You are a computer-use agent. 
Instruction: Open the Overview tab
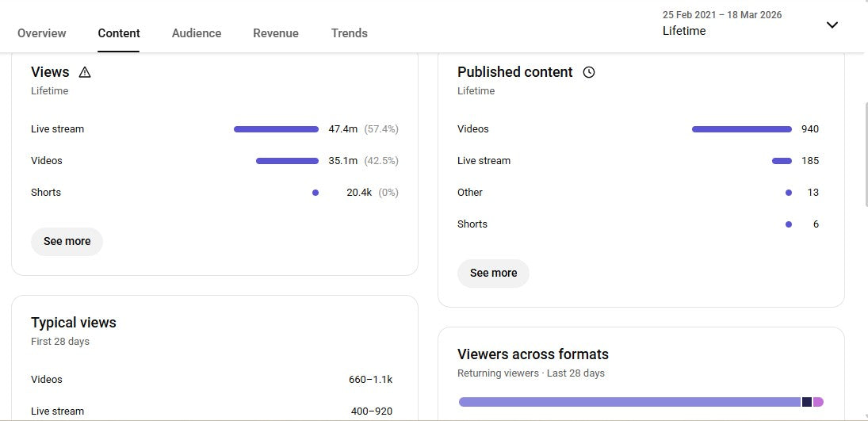coord(42,33)
